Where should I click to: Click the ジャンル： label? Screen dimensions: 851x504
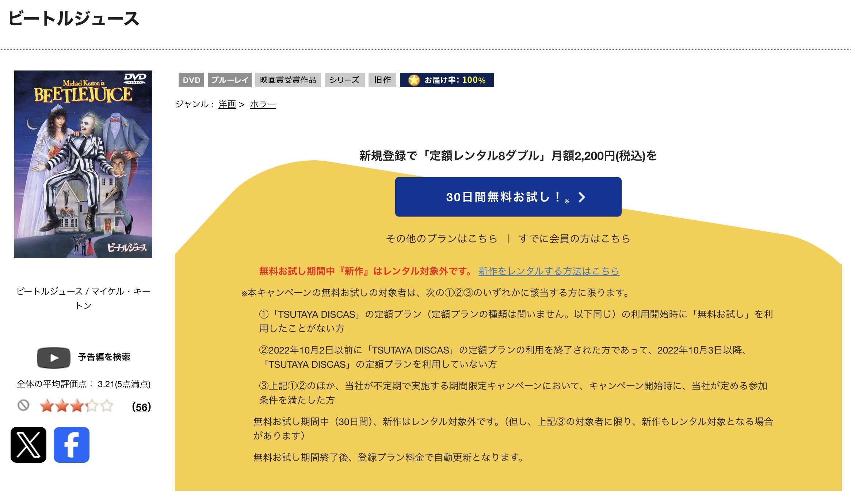(195, 104)
